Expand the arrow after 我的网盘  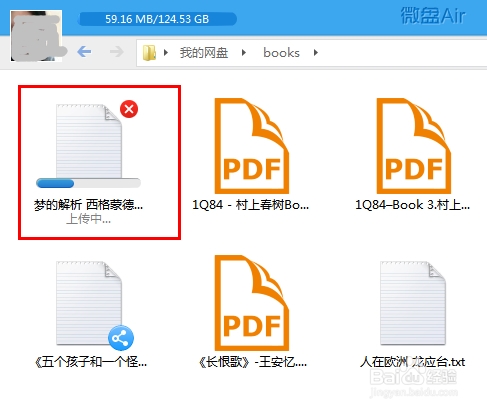point(244,52)
